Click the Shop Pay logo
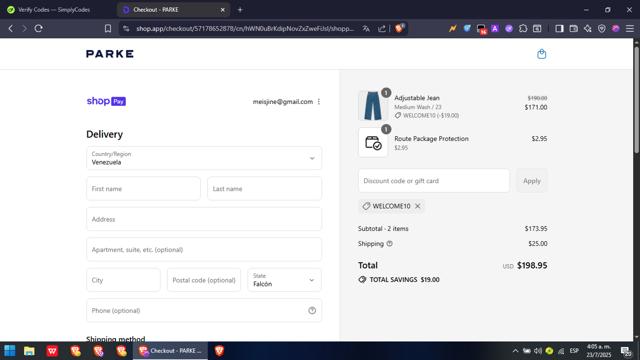 click(106, 101)
